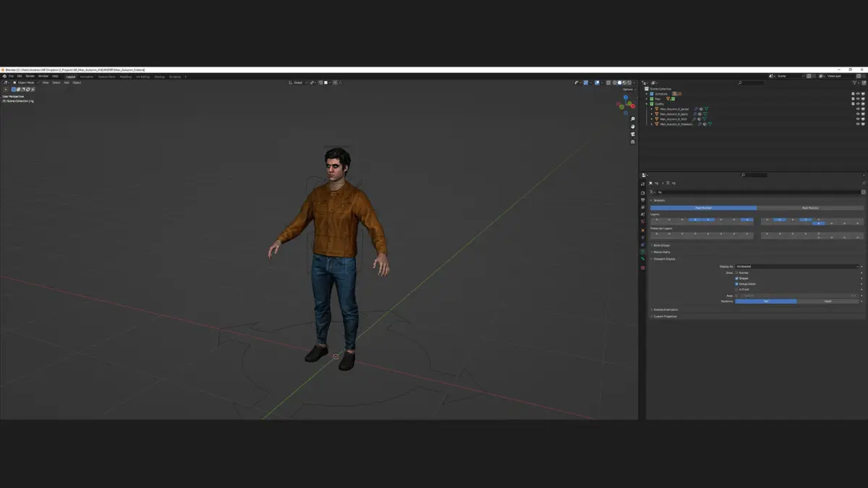Select wireframe viewport shading
The width and height of the screenshot is (868, 488).
click(615, 82)
